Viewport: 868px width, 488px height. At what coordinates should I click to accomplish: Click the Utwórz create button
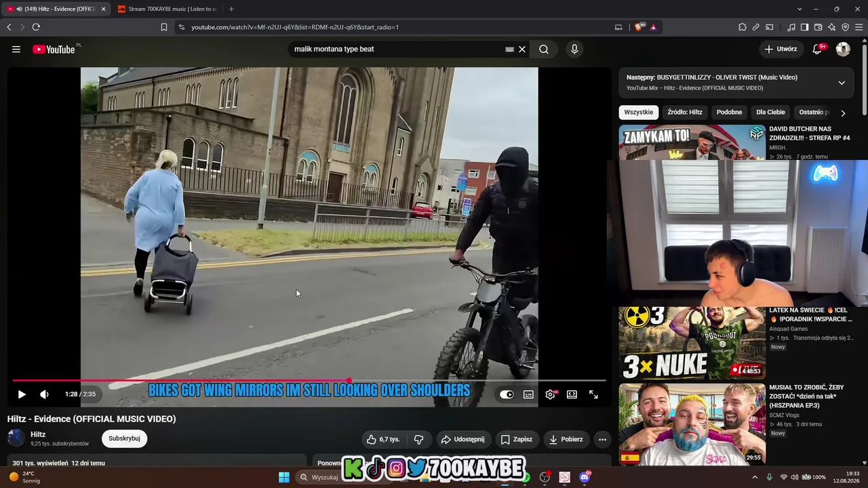coord(781,49)
